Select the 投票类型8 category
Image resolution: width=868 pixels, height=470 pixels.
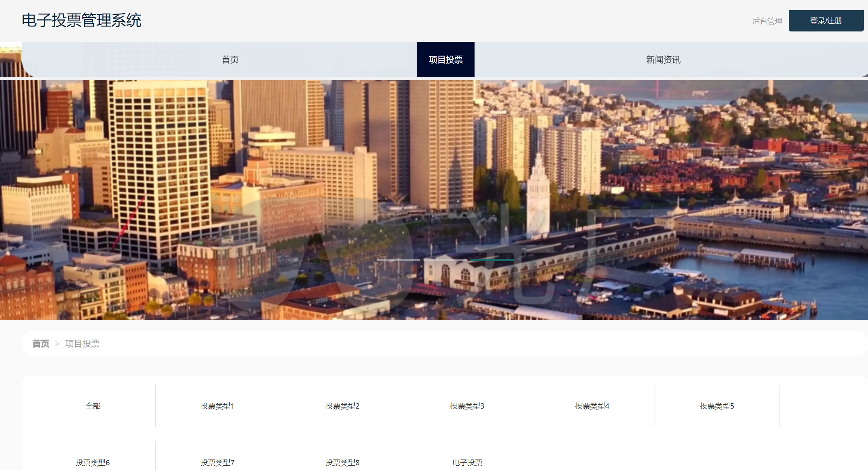point(342,463)
